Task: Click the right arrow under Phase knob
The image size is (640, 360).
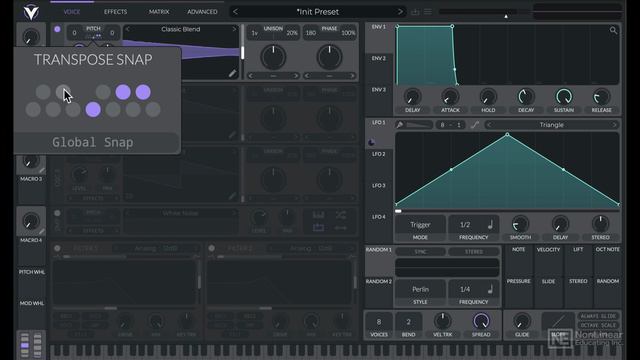Action: click(352, 76)
